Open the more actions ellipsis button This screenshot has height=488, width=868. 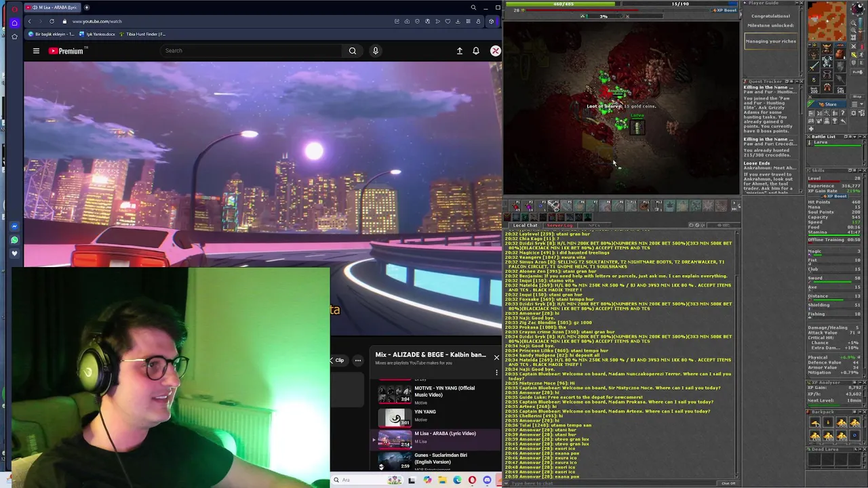click(x=358, y=360)
